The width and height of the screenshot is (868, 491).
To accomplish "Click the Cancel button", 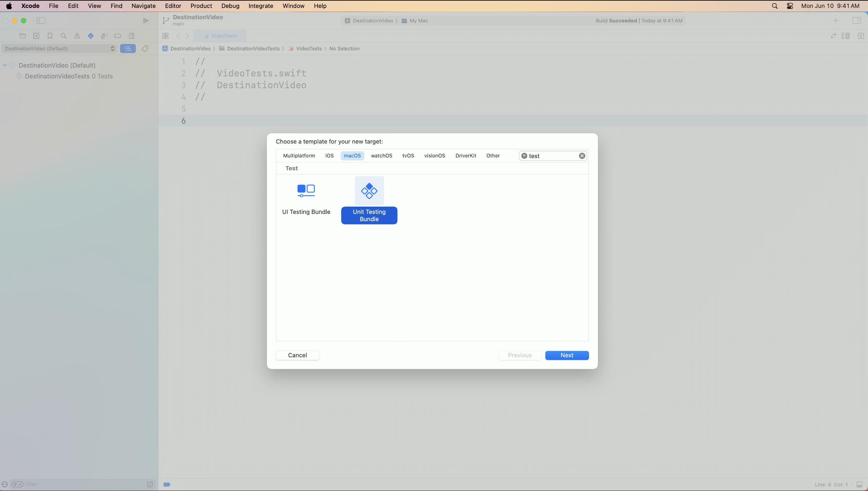I will coord(297,355).
